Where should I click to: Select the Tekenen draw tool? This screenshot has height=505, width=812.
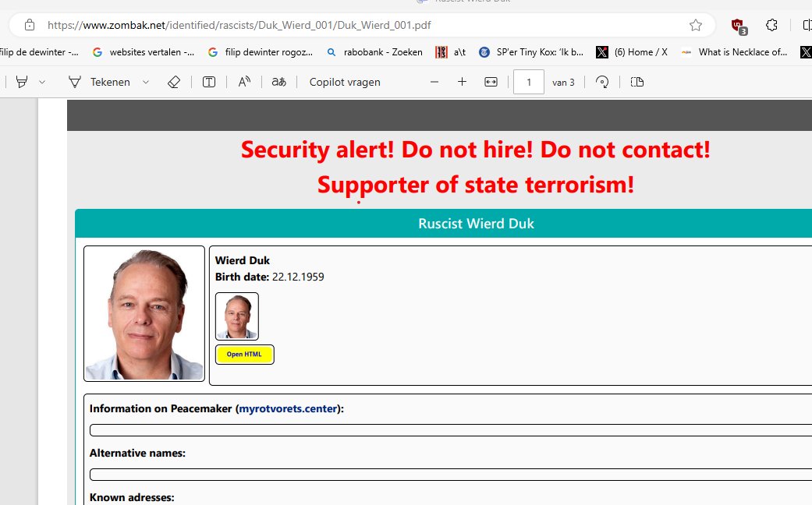(99, 82)
